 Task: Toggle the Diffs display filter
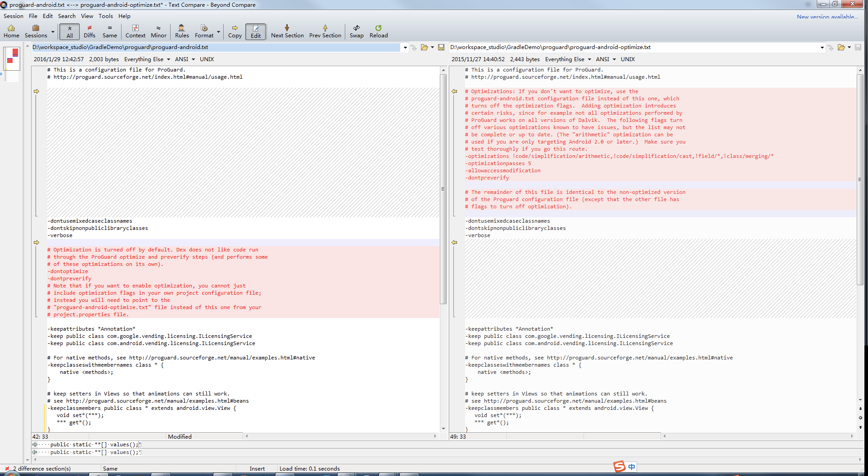click(x=90, y=31)
